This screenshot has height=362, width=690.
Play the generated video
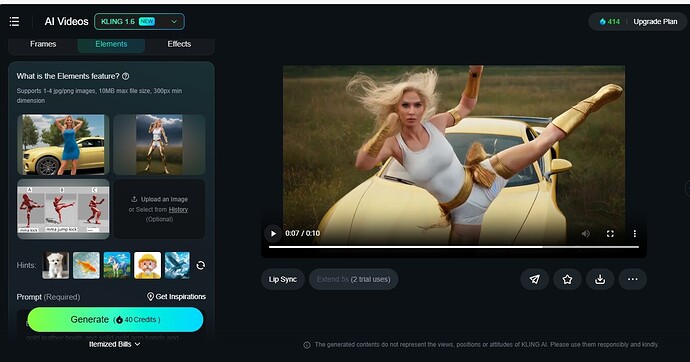(x=273, y=234)
